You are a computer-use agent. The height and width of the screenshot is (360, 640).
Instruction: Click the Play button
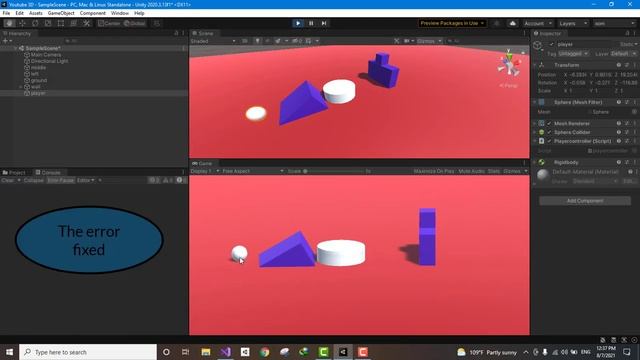point(298,23)
